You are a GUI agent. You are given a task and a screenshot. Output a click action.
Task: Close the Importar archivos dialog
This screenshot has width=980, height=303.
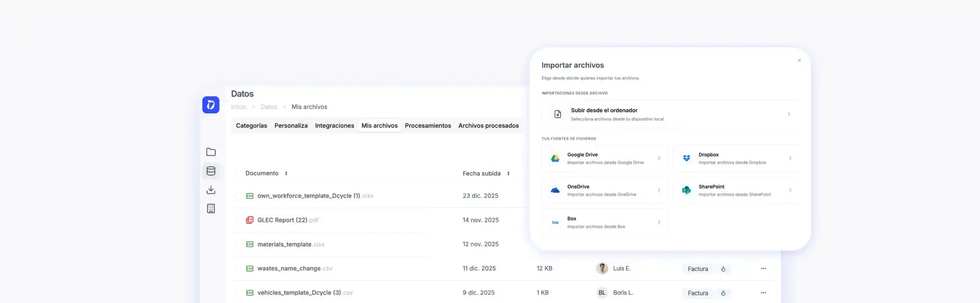(x=799, y=61)
